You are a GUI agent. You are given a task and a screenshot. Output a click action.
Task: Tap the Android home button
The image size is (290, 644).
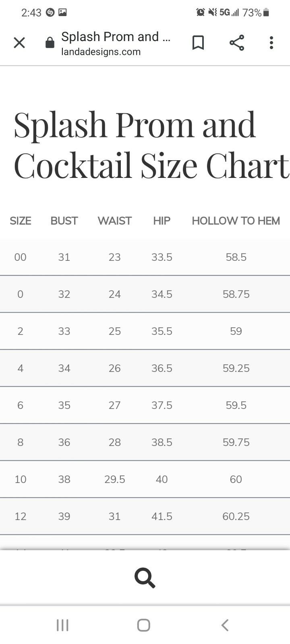(144, 625)
